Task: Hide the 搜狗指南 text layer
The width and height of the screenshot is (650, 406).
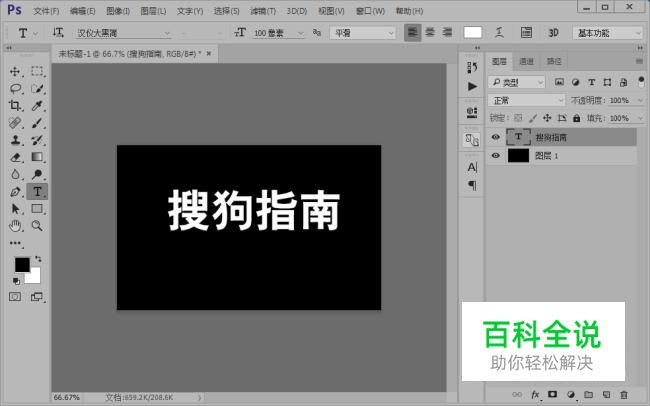Action: (x=495, y=137)
